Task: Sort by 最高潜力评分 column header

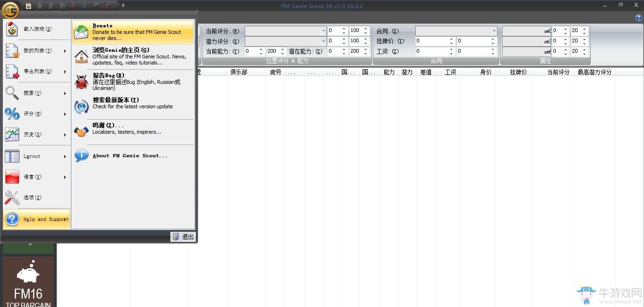Action: pos(594,72)
